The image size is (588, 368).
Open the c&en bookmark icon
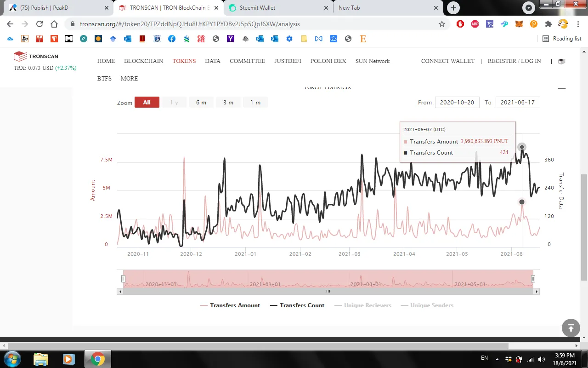point(201,39)
